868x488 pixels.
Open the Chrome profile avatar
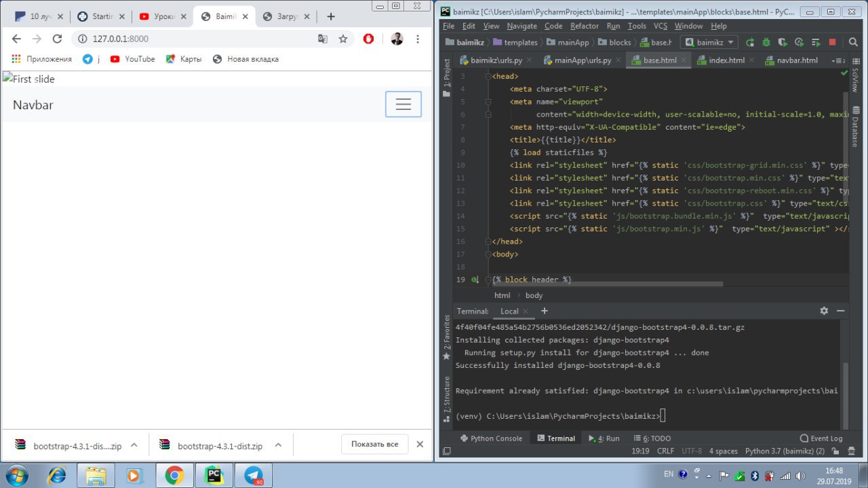click(397, 39)
